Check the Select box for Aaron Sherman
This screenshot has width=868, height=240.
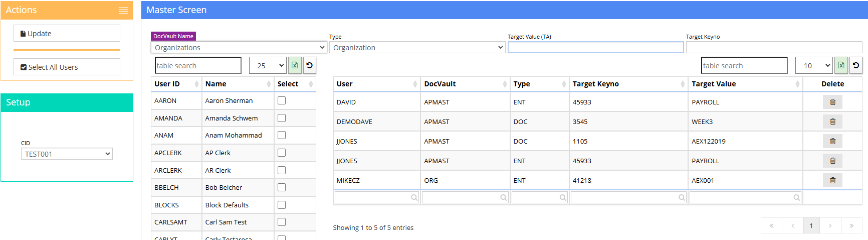coord(282,100)
